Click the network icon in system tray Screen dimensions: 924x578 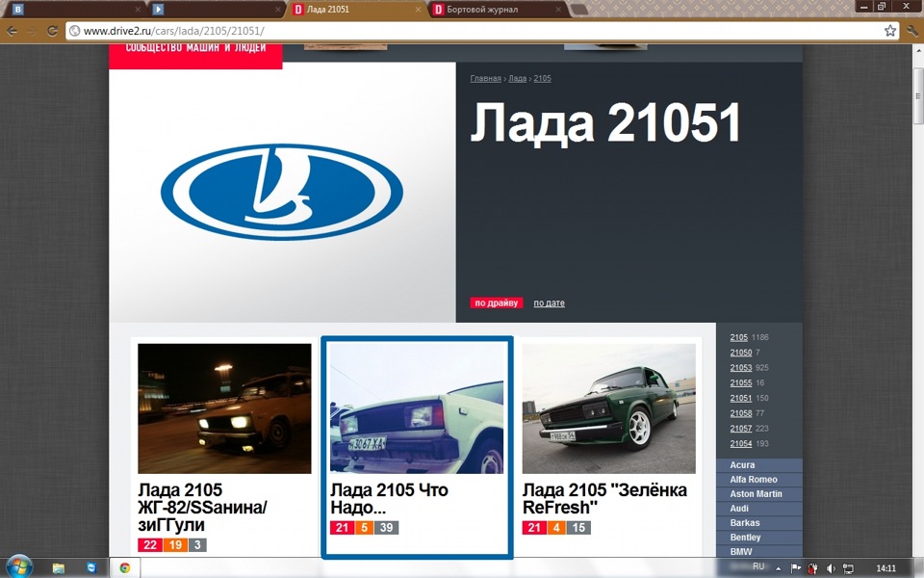tap(848, 568)
